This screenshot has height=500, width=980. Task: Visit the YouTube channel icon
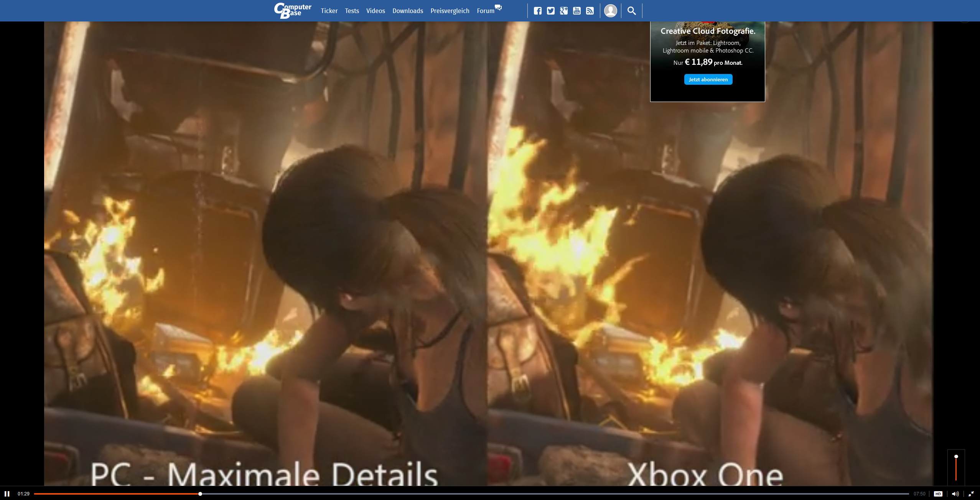(x=577, y=11)
